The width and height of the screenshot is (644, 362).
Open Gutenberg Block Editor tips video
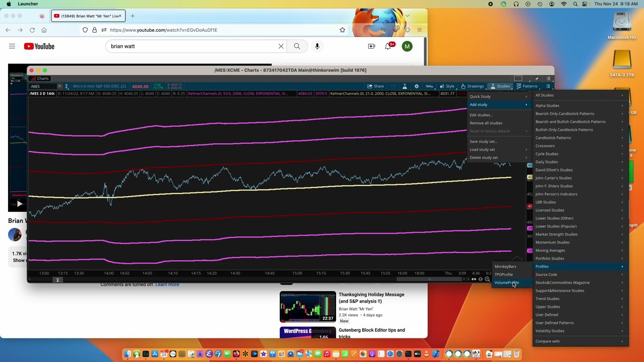(x=372, y=333)
